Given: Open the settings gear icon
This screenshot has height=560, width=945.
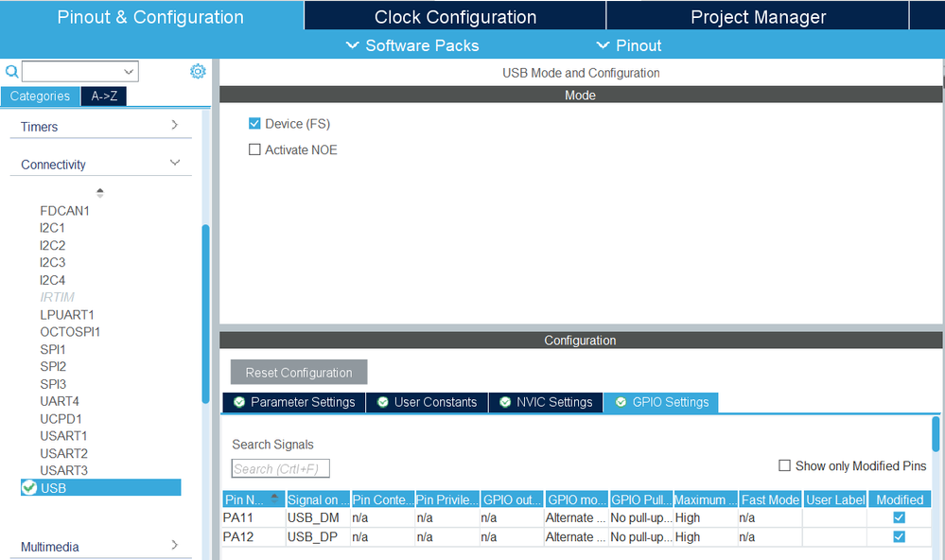Looking at the screenshot, I should (198, 71).
